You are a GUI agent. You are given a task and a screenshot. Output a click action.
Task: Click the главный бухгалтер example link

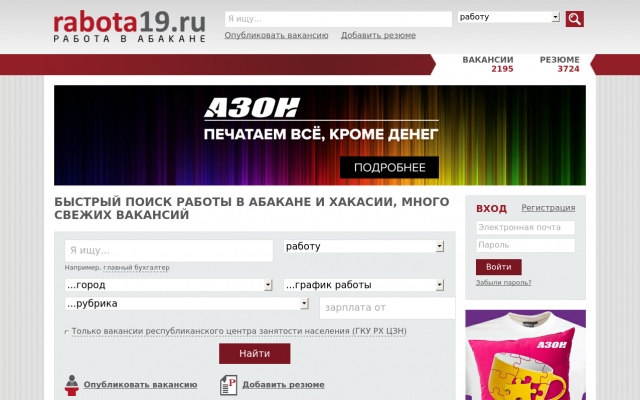(136, 268)
